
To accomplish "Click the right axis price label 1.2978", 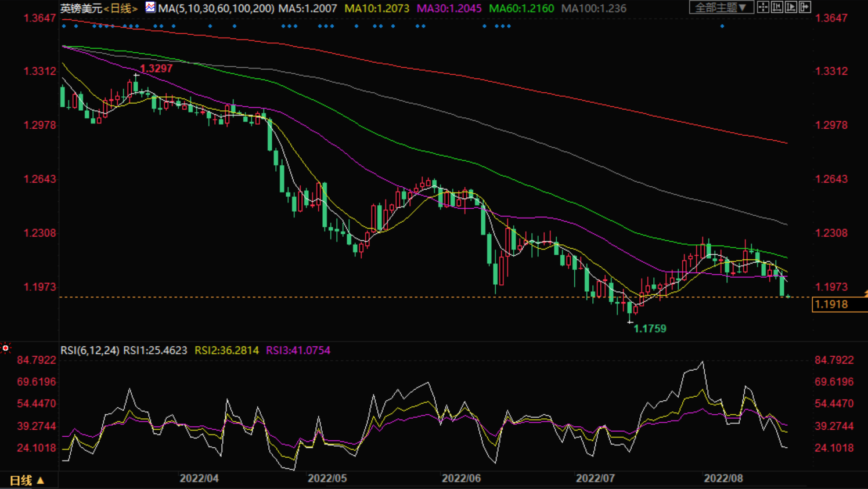I will (831, 125).
